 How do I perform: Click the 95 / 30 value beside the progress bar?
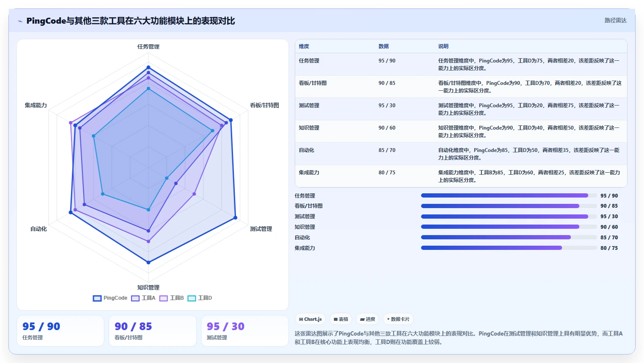[x=609, y=217]
